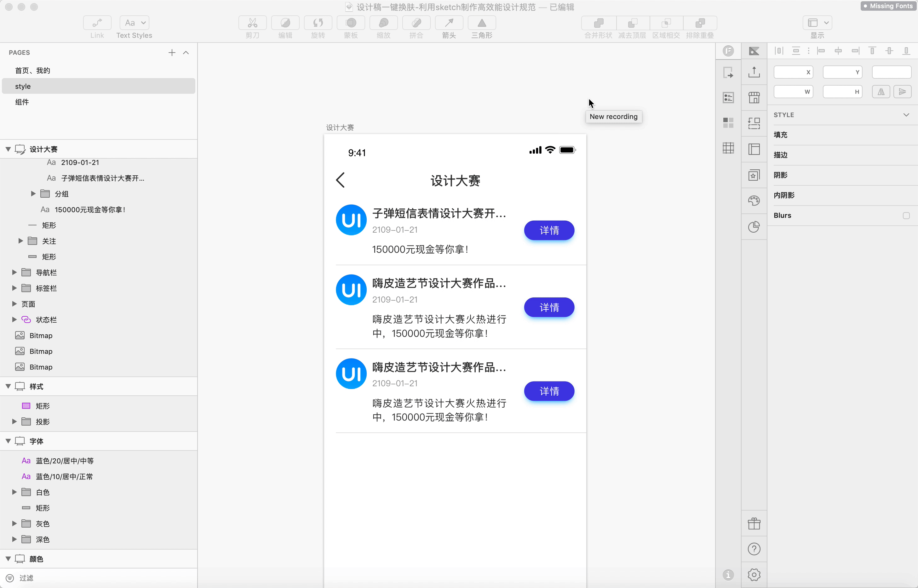This screenshot has width=918, height=588.
Task: Click the Union (合并形状) icon
Action: tap(598, 23)
